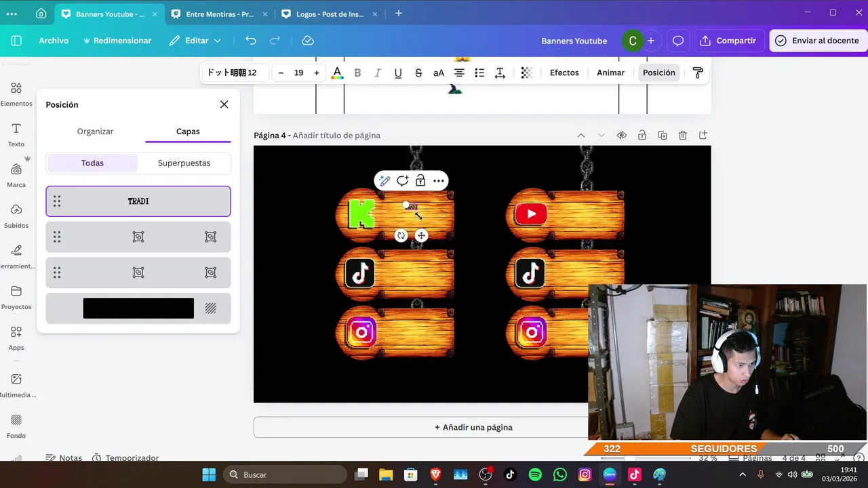Image resolution: width=868 pixels, height=488 pixels.
Task: Open the Redimensionar menu
Action: point(117,41)
